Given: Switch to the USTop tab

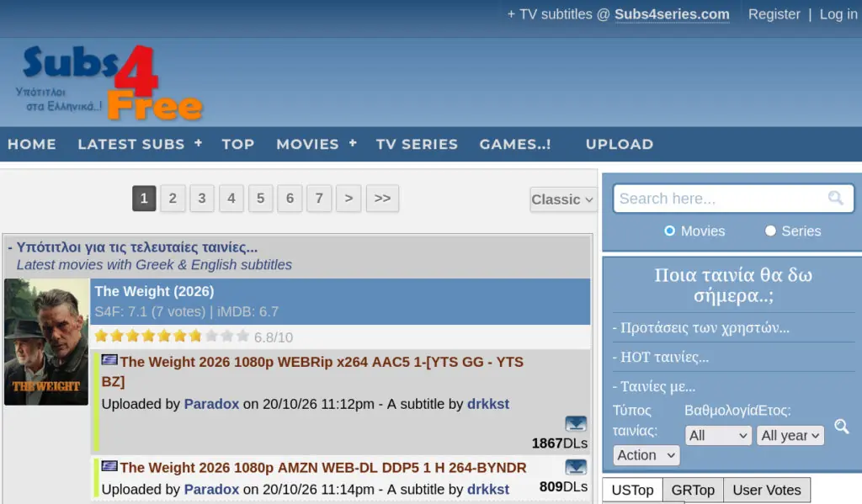Looking at the screenshot, I should [632, 490].
